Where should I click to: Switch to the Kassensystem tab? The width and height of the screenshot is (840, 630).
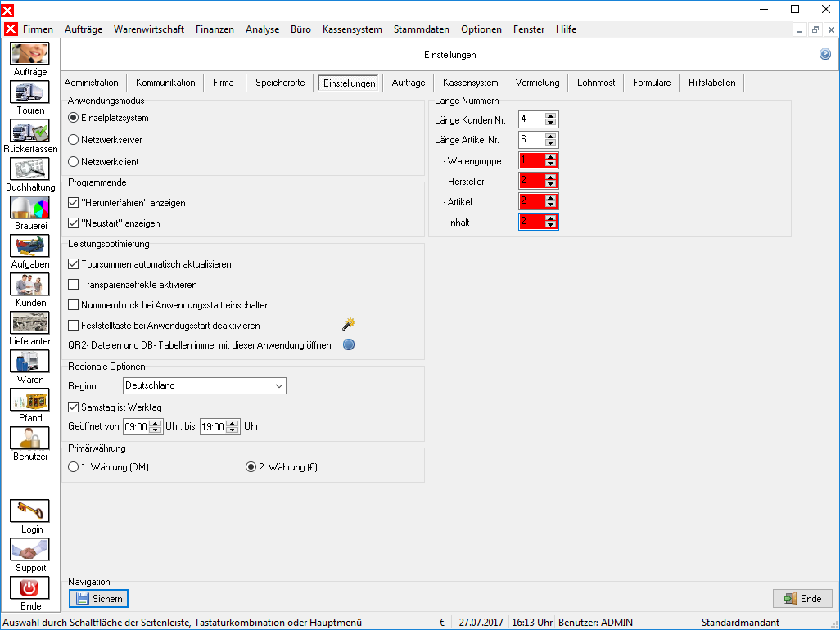(x=471, y=83)
